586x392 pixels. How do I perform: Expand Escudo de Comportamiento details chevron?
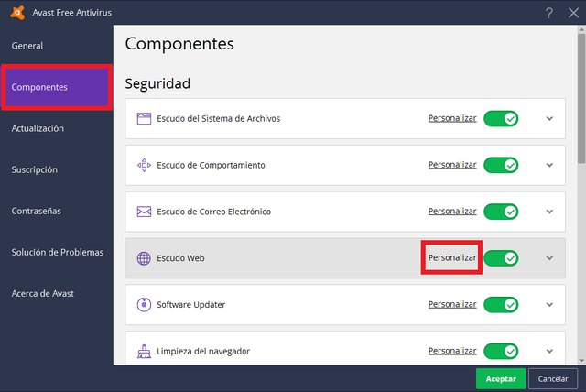pyautogui.click(x=549, y=165)
